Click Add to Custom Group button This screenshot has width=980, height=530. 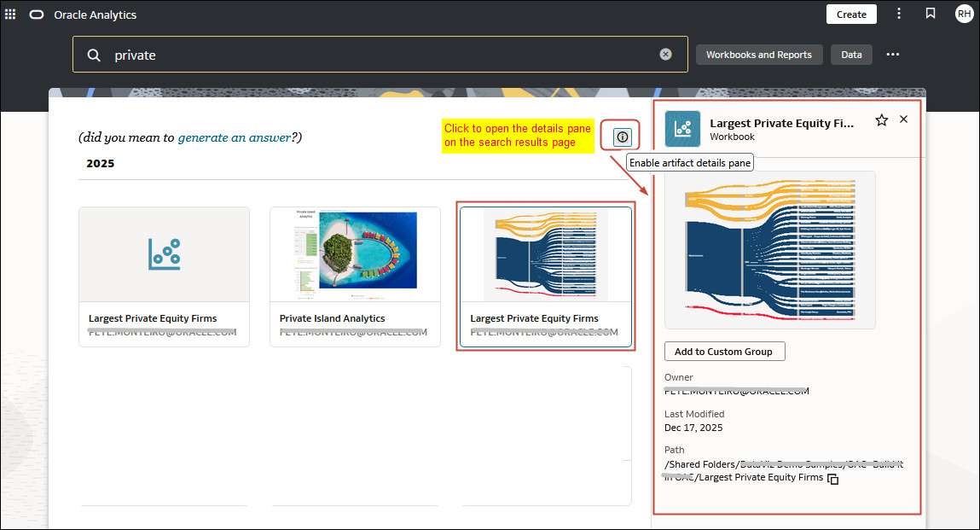pyautogui.click(x=724, y=352)
